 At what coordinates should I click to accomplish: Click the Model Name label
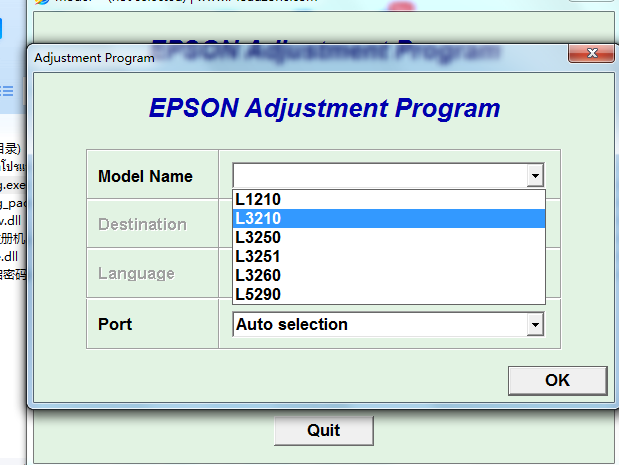pos(145,176)
